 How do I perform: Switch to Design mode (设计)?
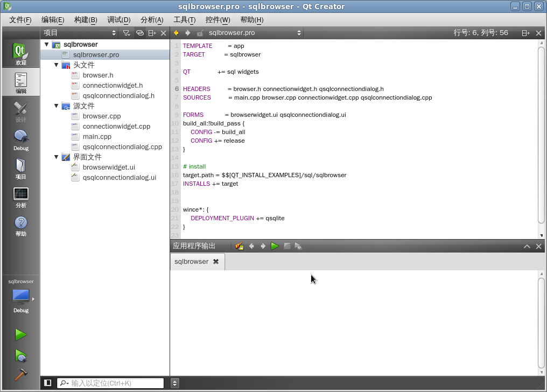20,110
